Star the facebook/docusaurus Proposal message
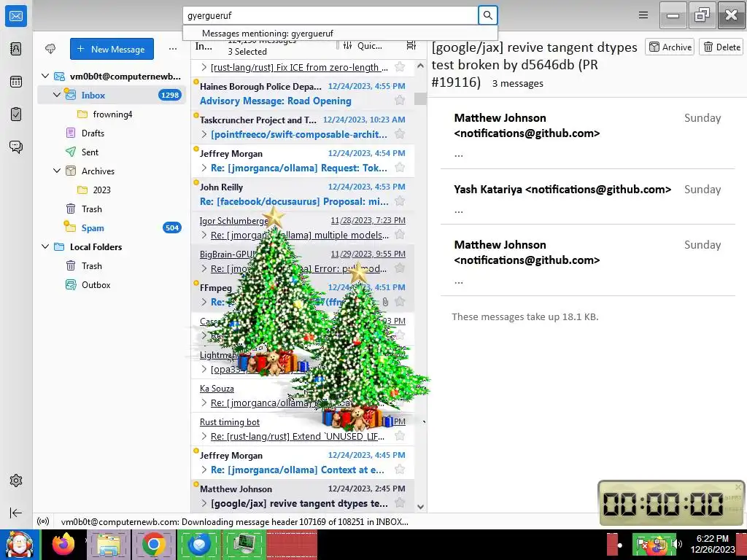This screenshot has height=560, width=747. click(x=400, y=201)
